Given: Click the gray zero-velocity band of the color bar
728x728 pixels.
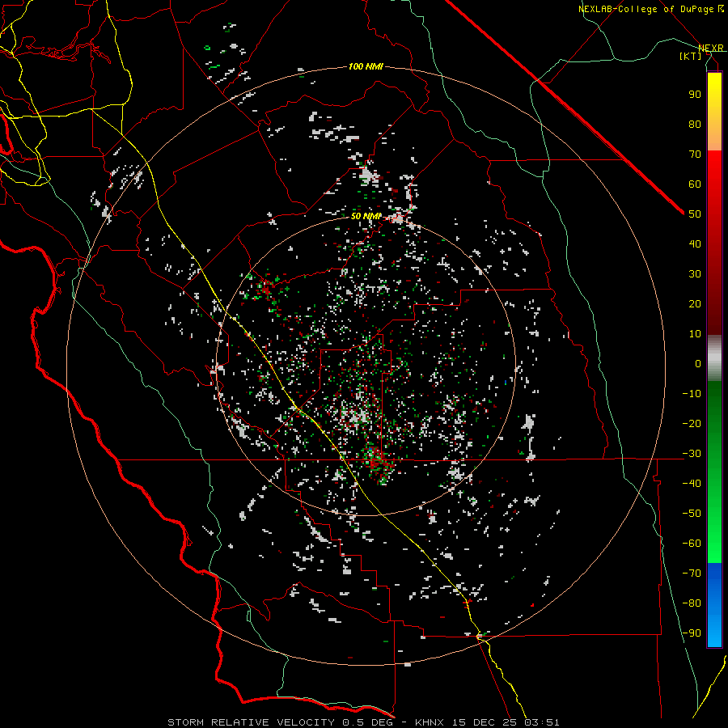Looking at the screenshot, I should pyautogui.click(x=714, y=358).
